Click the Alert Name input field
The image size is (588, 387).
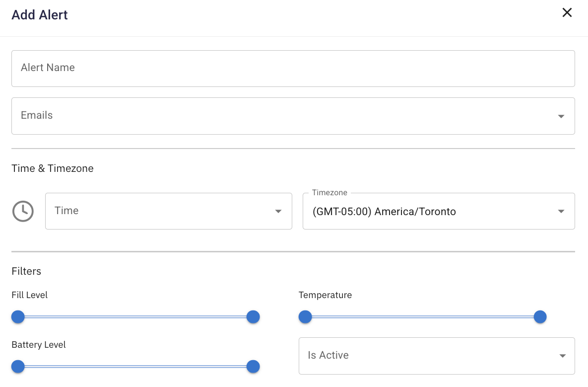(293, 68)
